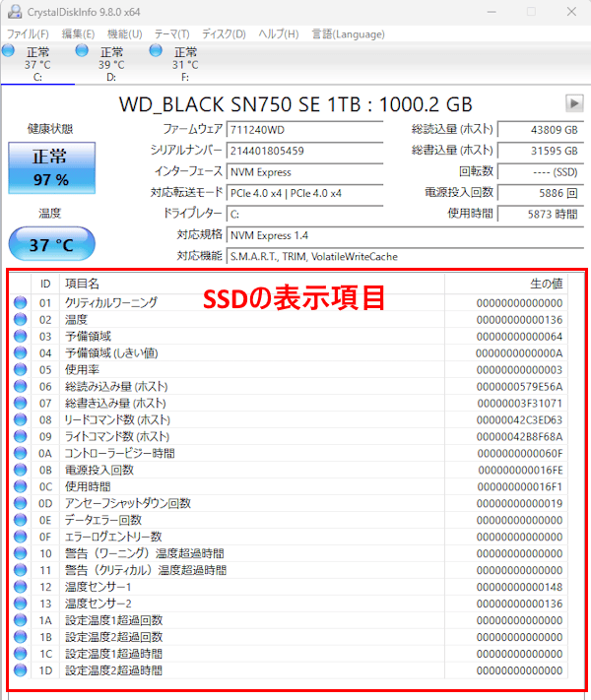Open the ヘルプ(H) menu
This screenshot has height=700, width=591.
(x=279, y=34)
